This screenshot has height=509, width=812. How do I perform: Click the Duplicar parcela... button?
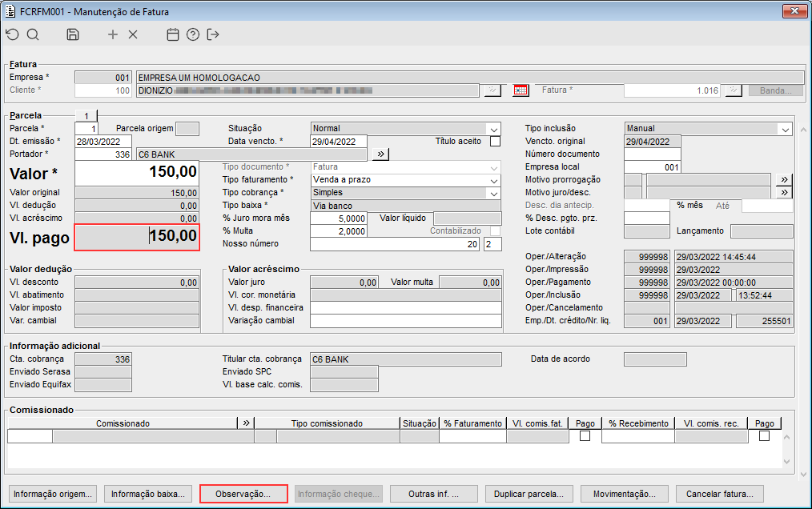pyautogui.click(x=529, y=494)
